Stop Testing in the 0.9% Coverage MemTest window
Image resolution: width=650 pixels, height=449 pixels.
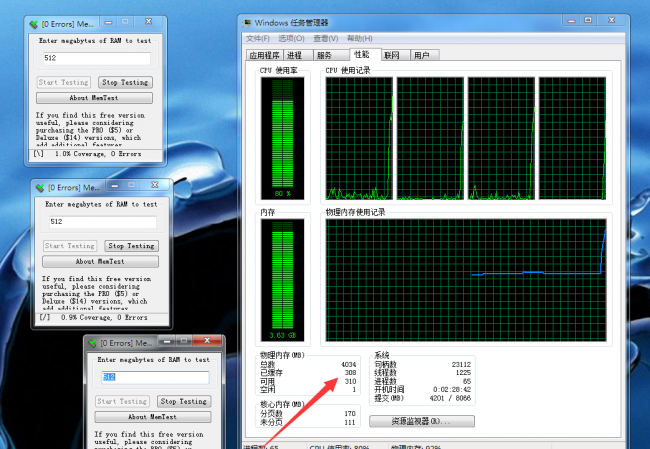point(131,246)
